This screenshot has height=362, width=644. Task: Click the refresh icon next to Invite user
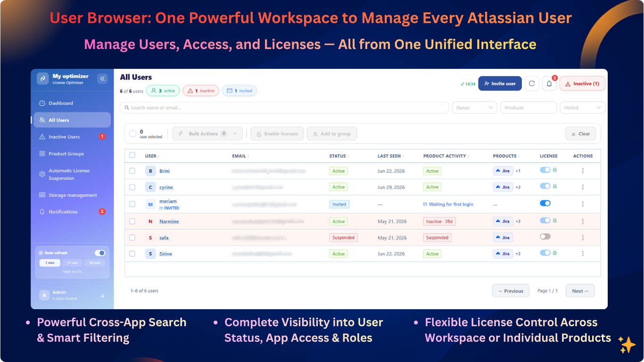pos(532,83)
